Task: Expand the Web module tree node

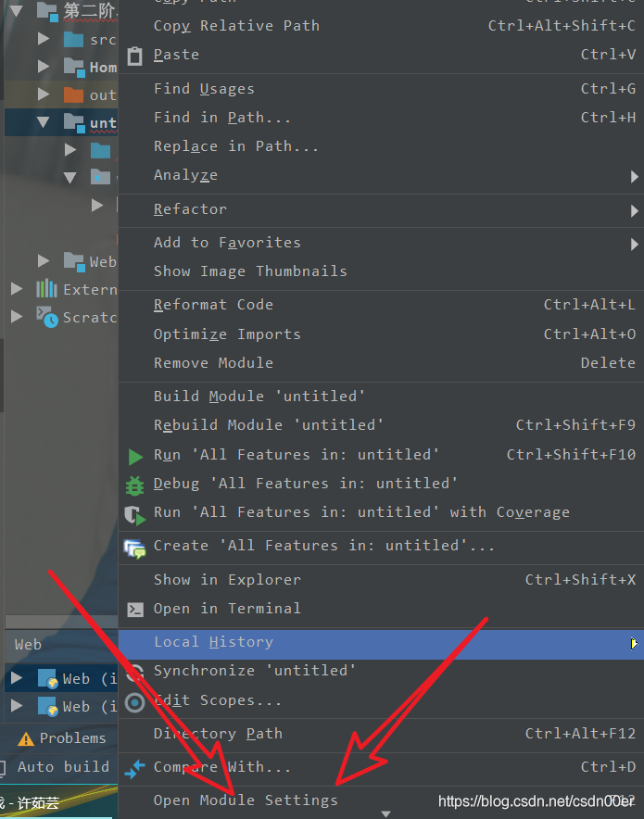Action: click(44, 260)
